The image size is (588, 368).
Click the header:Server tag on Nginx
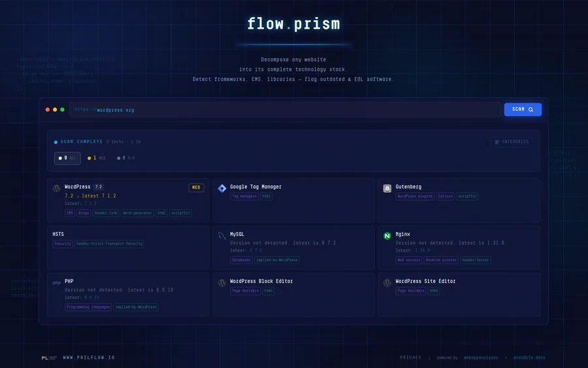[x=476, y=260]
